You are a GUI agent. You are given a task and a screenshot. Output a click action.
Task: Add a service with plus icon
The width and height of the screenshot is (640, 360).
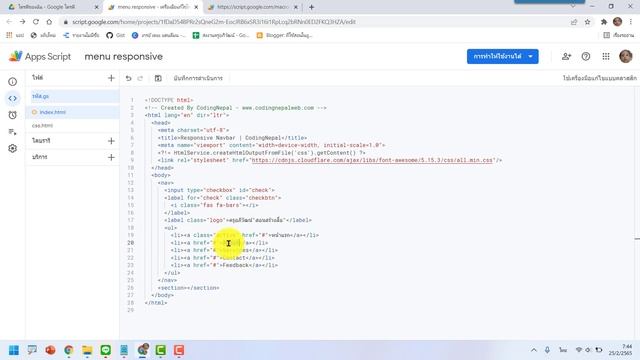(x=111, y=157)
